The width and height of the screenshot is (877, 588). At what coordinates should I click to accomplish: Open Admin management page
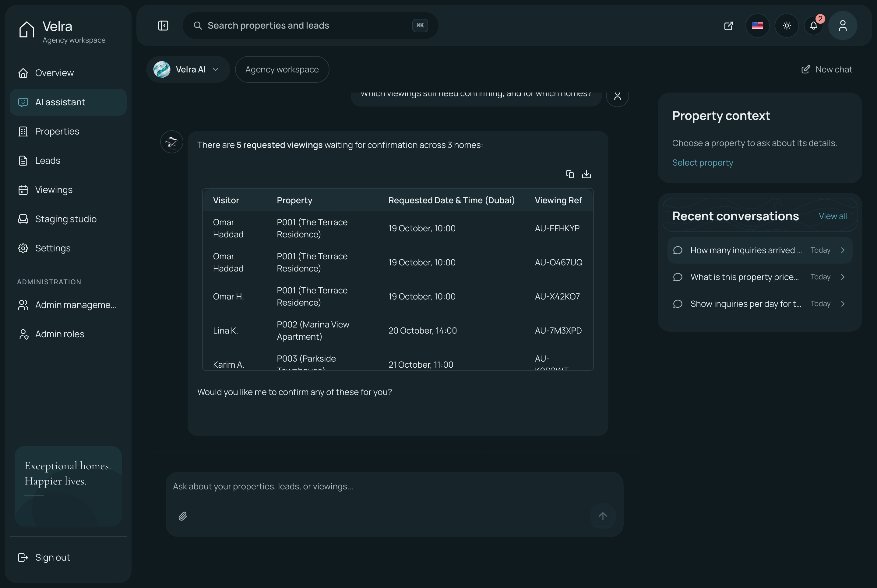click(x=68, y=305)
